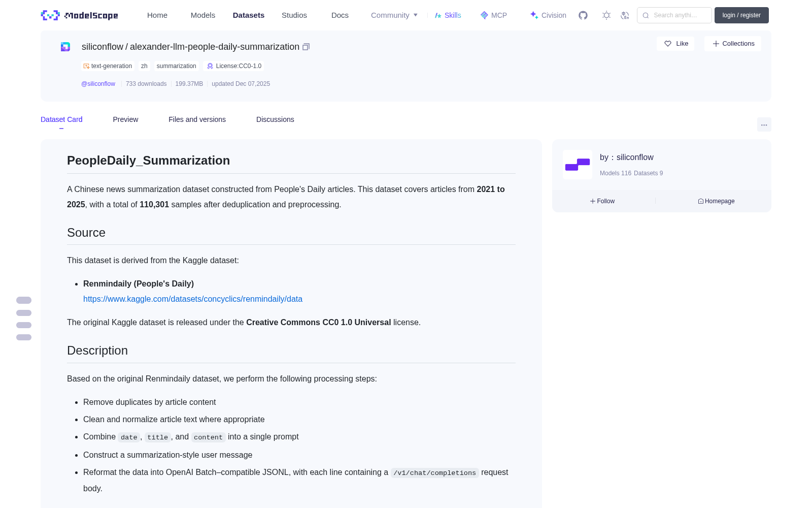Click the 'title' inline code
This screenshot has height=508, width=812.
tap(157, 437)
